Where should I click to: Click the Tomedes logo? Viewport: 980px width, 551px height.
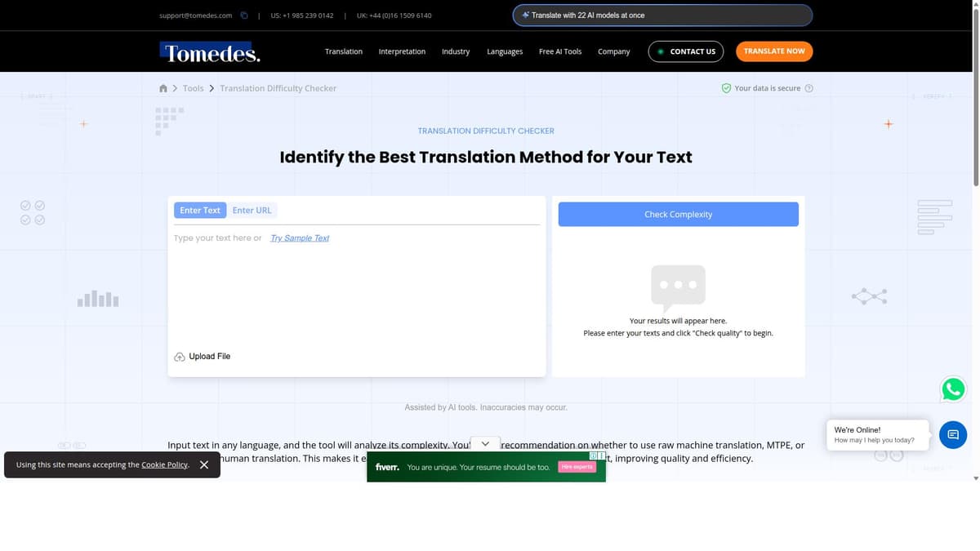[x=210, y=54]
